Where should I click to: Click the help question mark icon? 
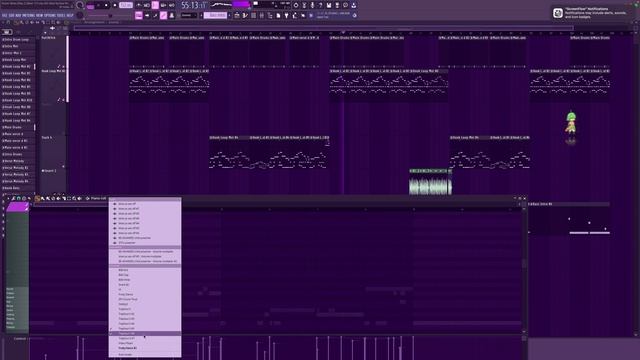tap(320, 6)
